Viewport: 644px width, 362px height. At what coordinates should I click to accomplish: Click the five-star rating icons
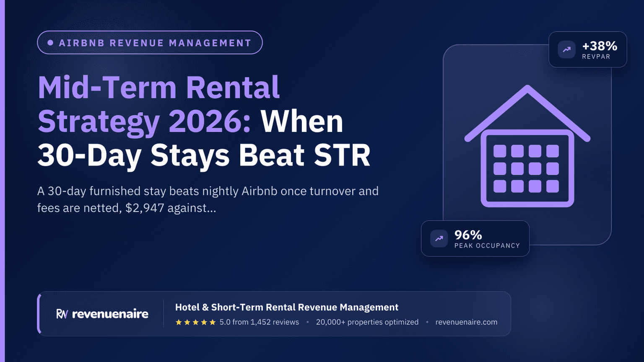coord(195,322)
